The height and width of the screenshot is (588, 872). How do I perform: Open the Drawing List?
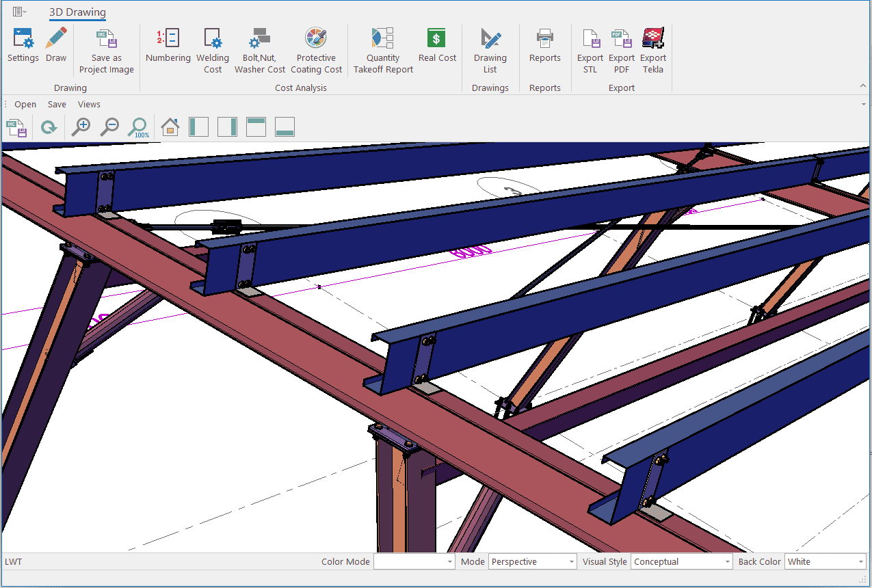tap(490, 51)
